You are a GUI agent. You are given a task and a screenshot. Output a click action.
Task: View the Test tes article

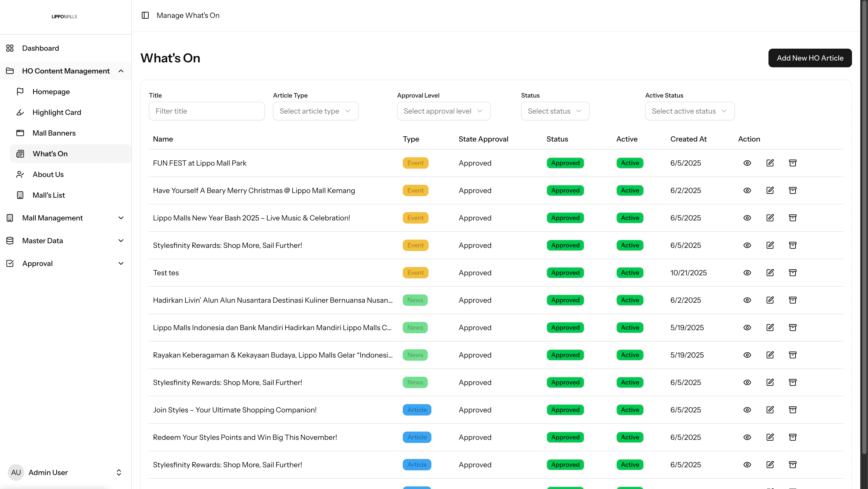[x=747, y=273]
